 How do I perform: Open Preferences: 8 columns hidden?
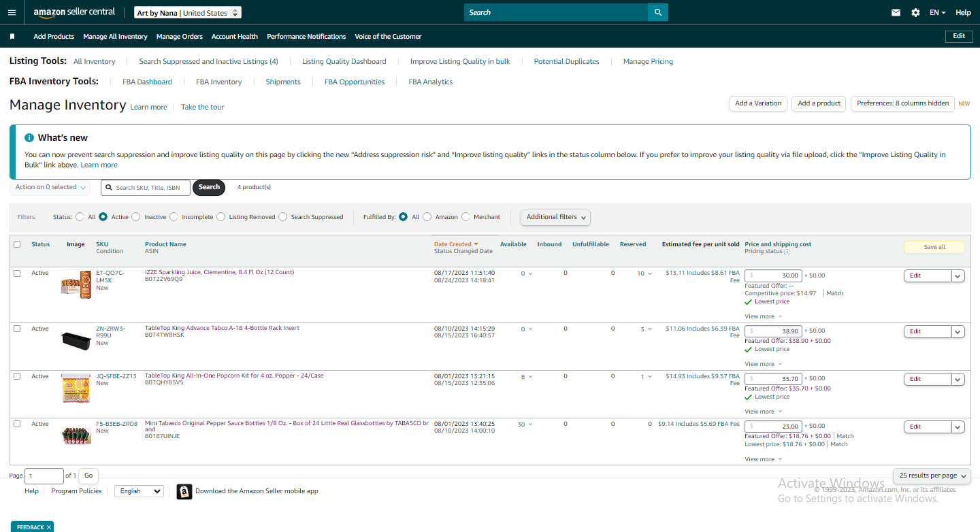point(902,103)
